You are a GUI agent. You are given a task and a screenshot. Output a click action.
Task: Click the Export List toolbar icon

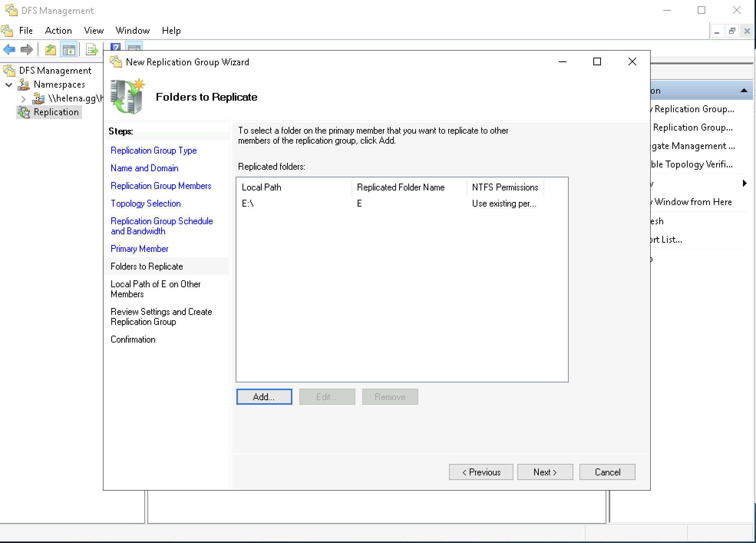[92, 50]
